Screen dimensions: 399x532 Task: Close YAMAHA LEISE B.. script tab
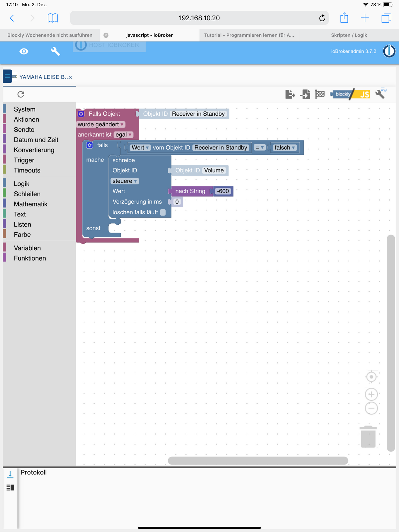tap(70, 77)
